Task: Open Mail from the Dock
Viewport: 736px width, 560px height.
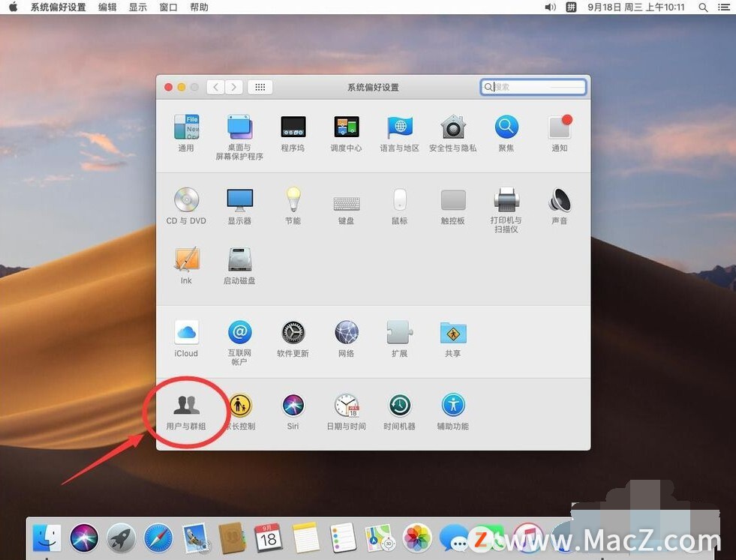Action: (195, 538)
